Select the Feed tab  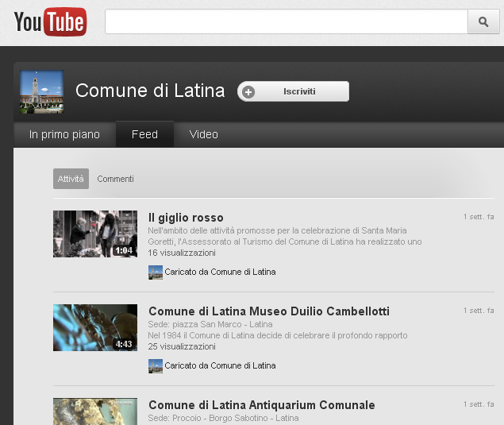144,134
